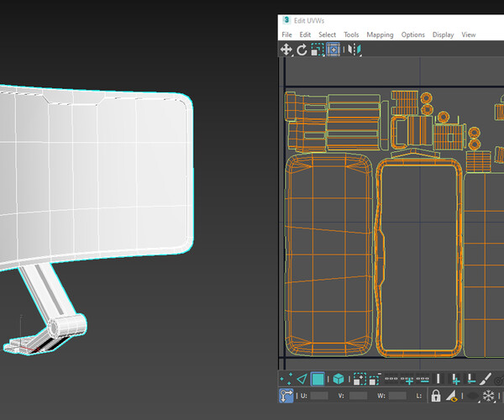Click Shrink Loop icon with minus
Image resolution: width=504 pixels, height=420 pixels.
tap(423, 379)
